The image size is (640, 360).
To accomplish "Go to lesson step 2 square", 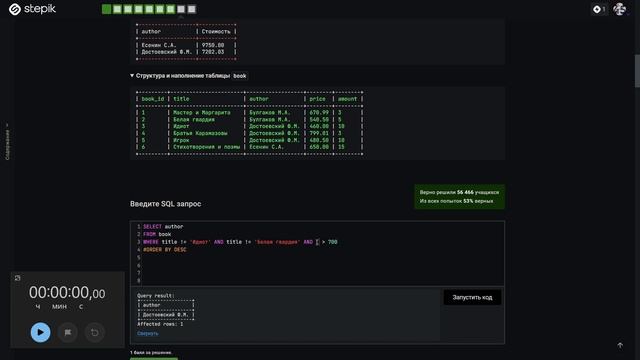I will point(117,9).
